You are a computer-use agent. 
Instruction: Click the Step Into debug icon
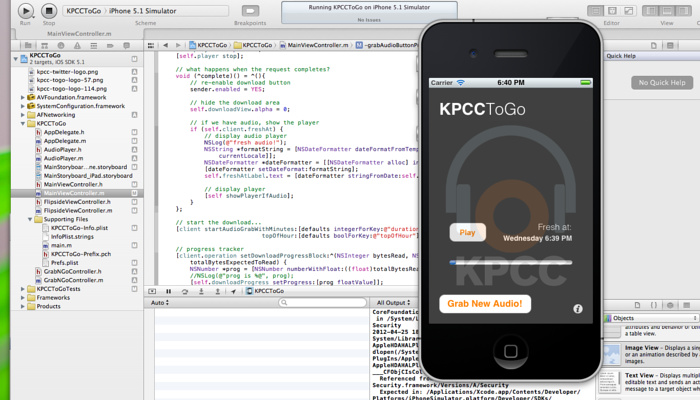pyautogui.click(x=201, y=291)
